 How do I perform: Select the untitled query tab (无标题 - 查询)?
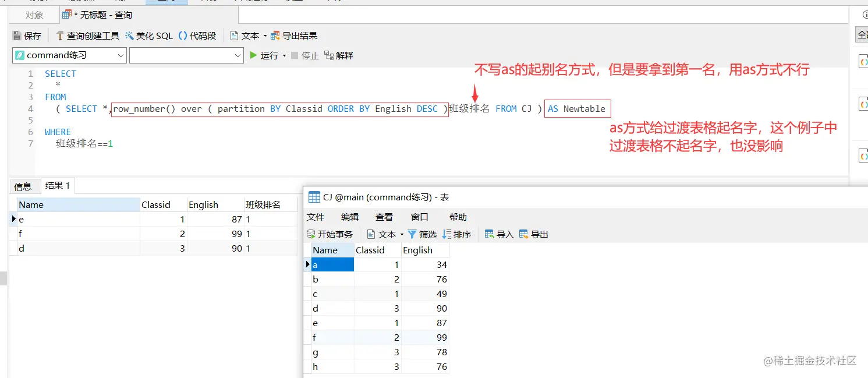coord(97,15)
